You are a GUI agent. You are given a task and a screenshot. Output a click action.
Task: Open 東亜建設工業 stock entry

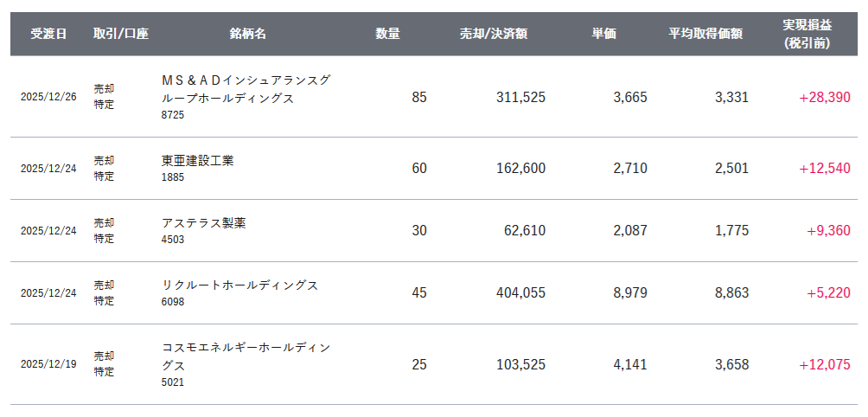pyautogui.click(x=198, y=161)
